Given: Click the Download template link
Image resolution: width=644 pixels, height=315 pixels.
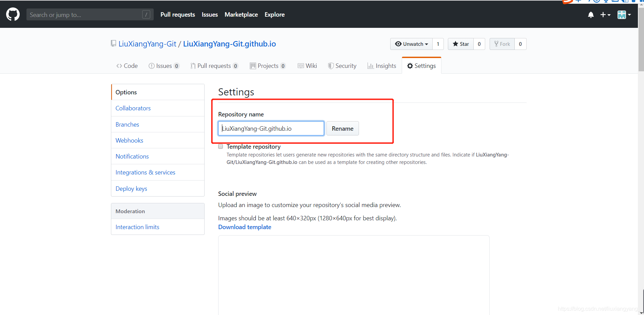Looking at the screenshot, I should pyautogui.click(x=245, y=227).
